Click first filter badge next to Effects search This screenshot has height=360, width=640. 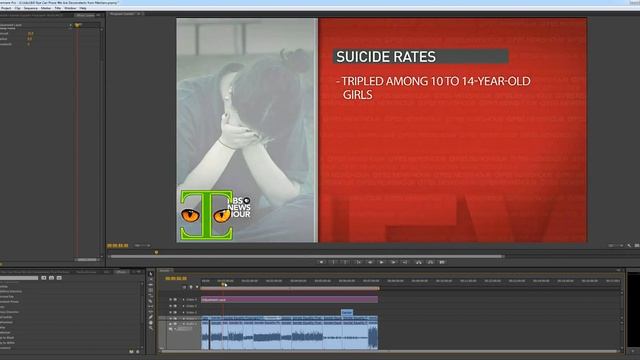(44, 278)
